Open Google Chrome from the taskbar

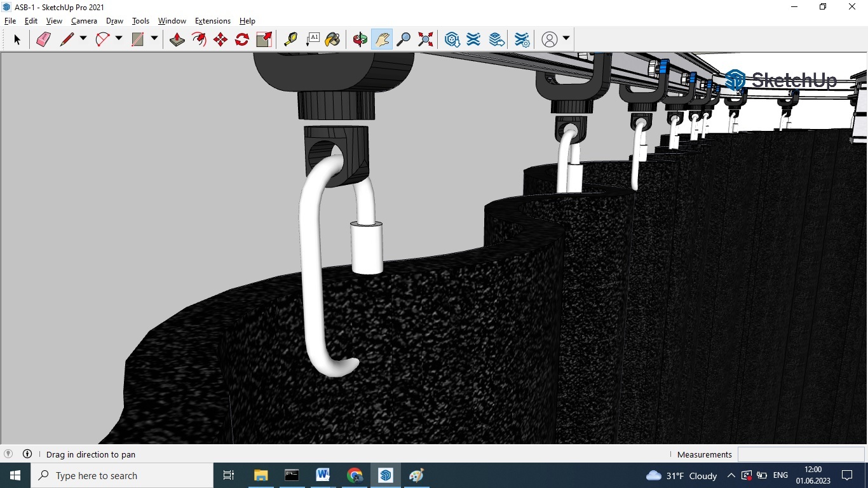[x=355, y=475]
